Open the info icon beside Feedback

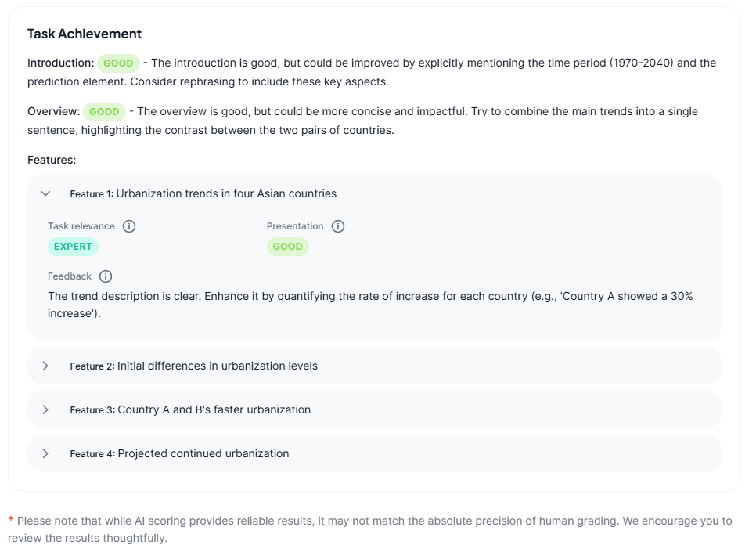(106, 276)
